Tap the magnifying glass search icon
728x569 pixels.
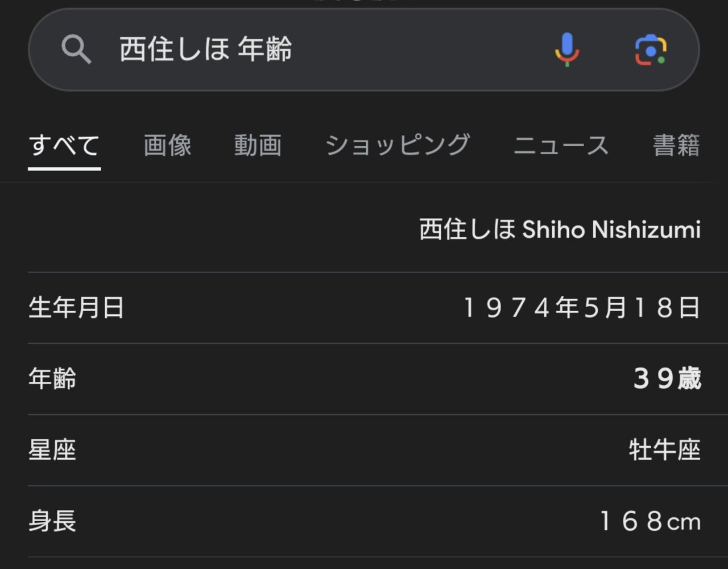[76, 50]
